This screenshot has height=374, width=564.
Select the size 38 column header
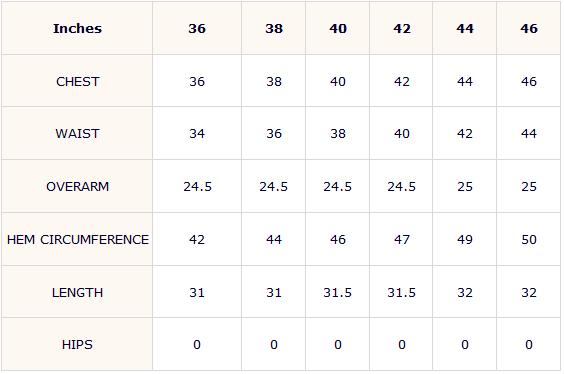click(274, 28)
